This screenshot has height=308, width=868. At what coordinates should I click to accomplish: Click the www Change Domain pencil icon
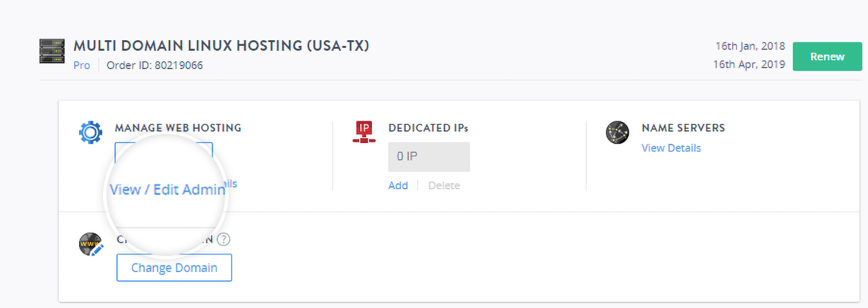90,245
